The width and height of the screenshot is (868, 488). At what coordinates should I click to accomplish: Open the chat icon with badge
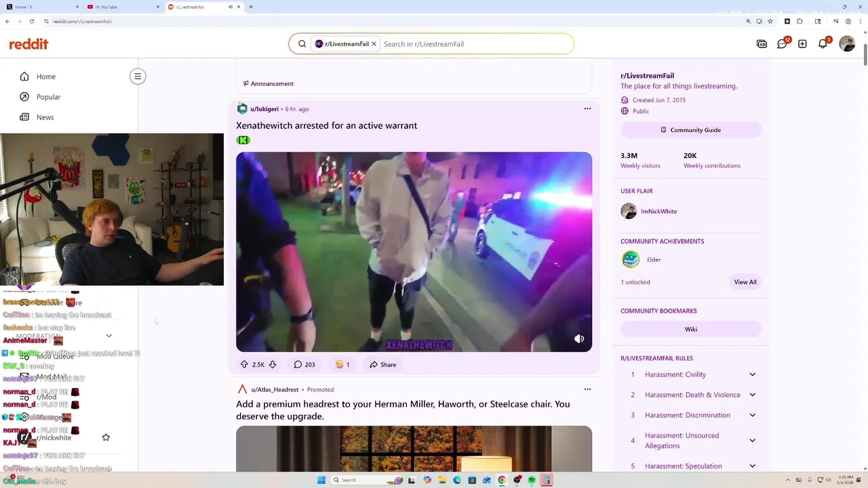783,44
